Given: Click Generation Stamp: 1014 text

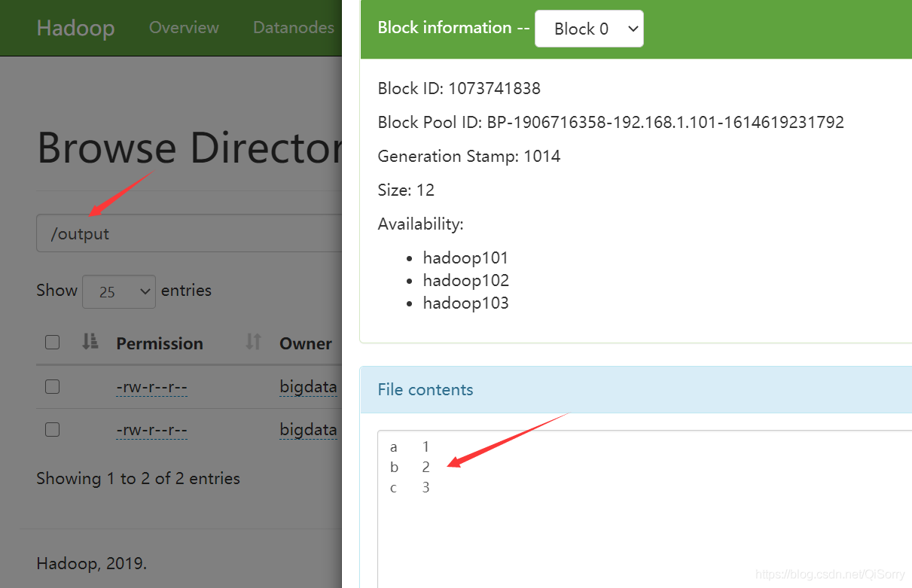Looking at the screenshot, I should pyautogui.click(x=469, y=157).
